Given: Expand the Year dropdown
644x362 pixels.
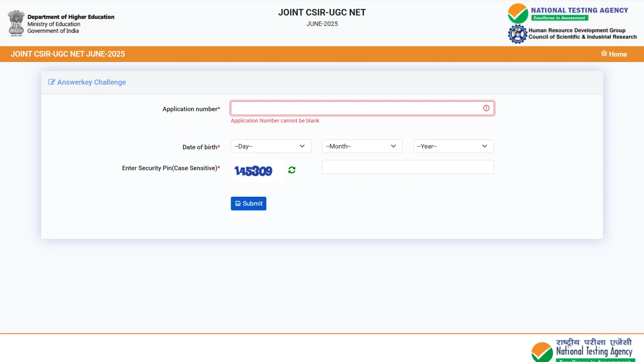Looking at the screenshot, I should (453, 146).
